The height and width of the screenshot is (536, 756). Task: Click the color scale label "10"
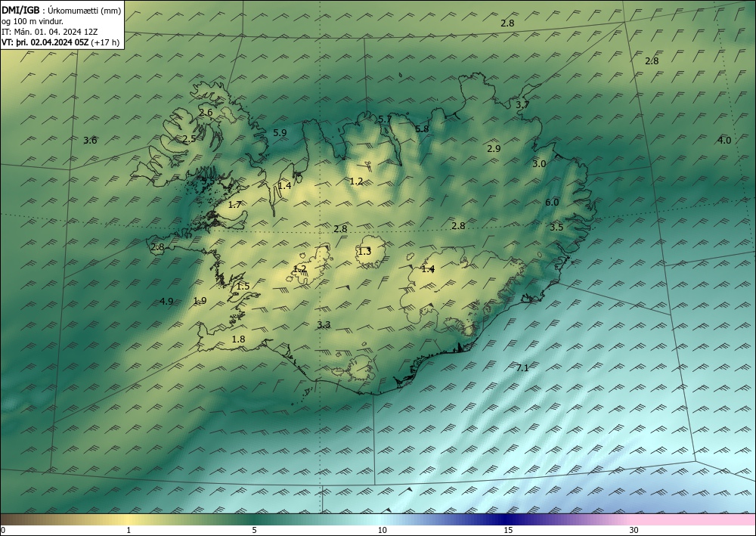[382, 530]
